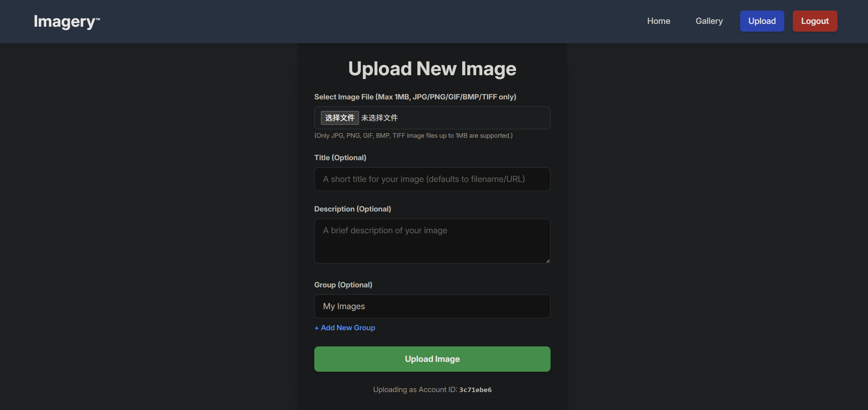Click the 未选择文件 no-file-selected text
The width and height of the screenshot is (868, 410).
click(x=379, y=118)
